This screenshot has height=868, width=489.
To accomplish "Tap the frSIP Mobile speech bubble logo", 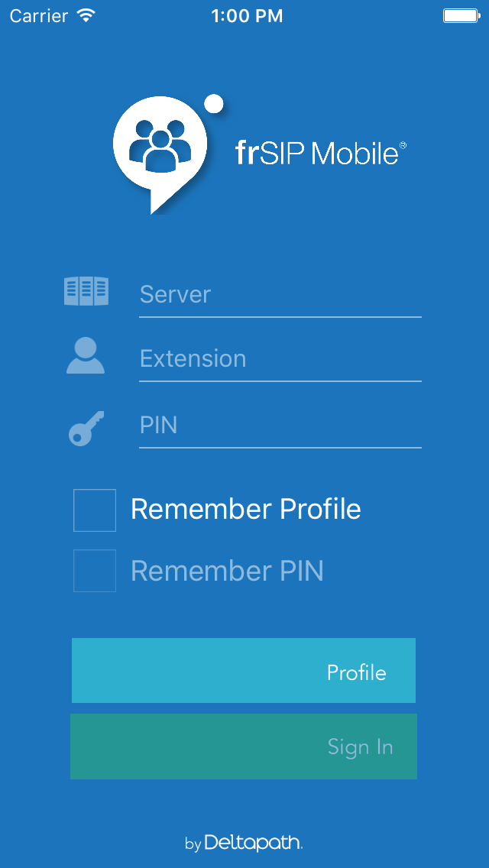I will [160, 154].
